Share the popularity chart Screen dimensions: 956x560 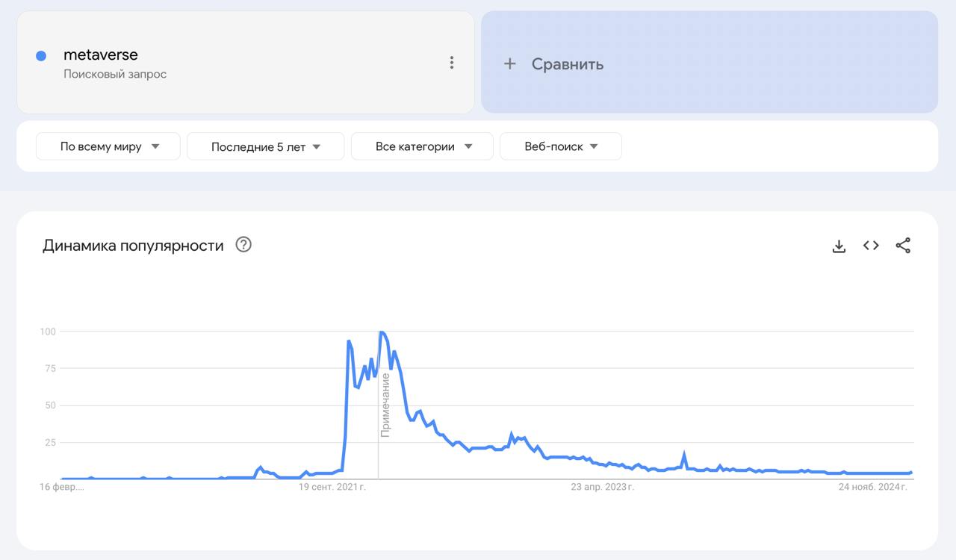click(903, 246)
